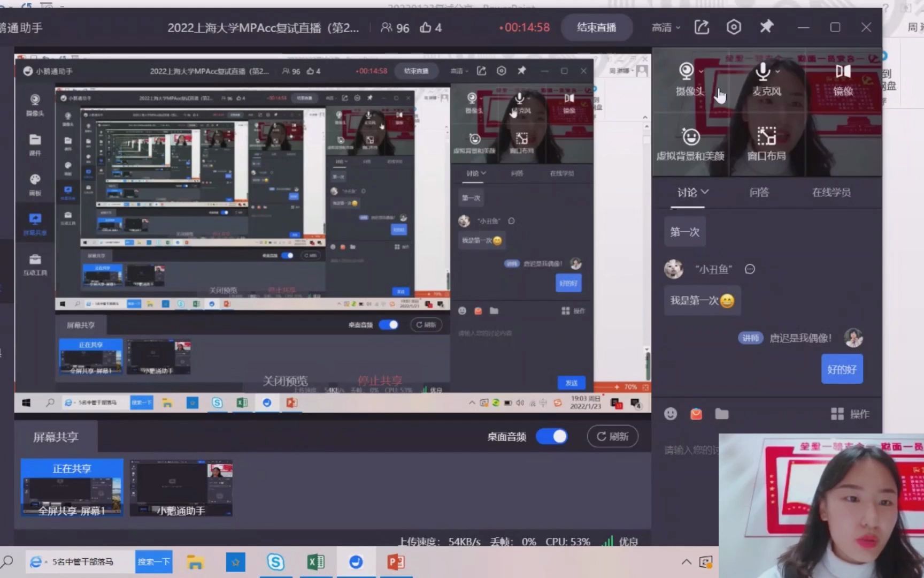The height and width of the screenshot is (578, 924).
Task: Click the 上传速度: 54KB/s status text
Action: coord(440,541)
